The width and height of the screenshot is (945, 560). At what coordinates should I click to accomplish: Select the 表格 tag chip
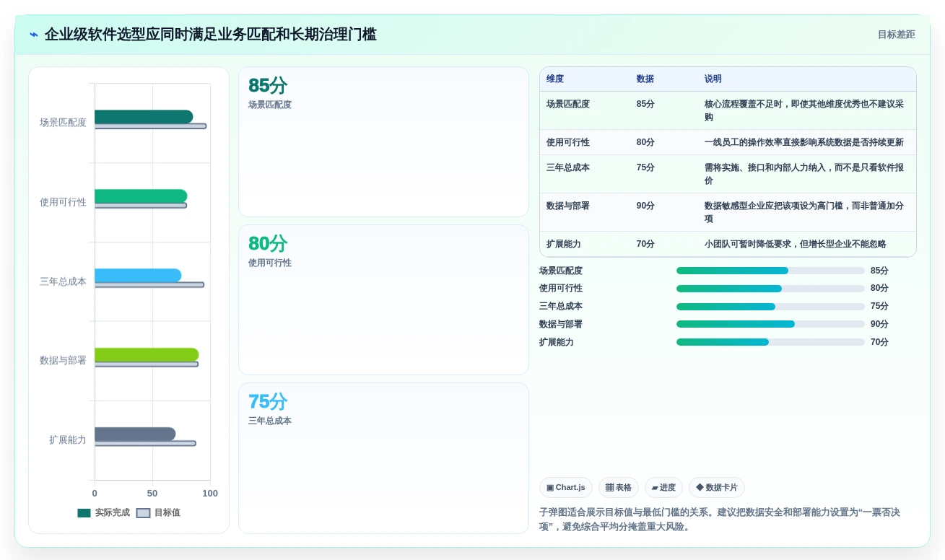(x=619, y=488)
